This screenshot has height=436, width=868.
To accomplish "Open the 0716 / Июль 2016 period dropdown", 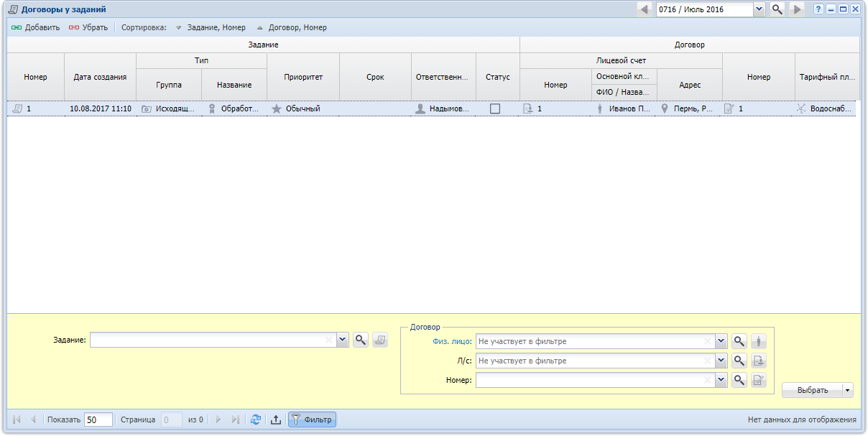I will 759,9.
